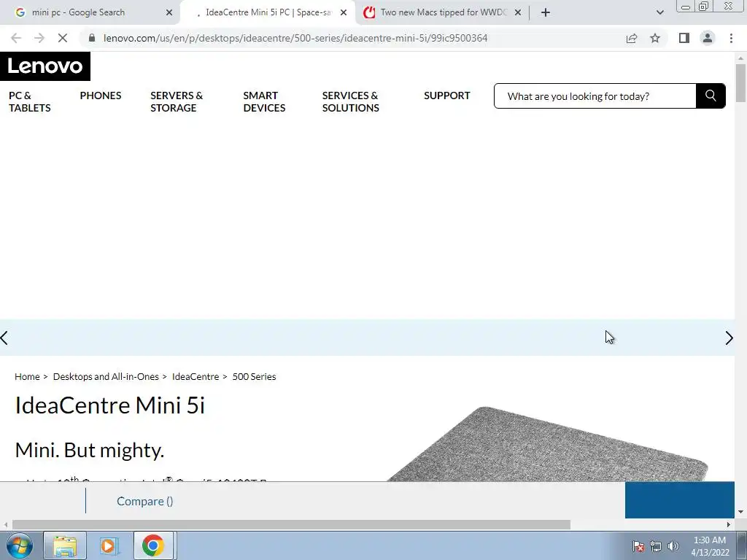Viewport: 747px width, 560px height.
Task: Click the vertical scrollbar thumb
Action: (740, 82)
